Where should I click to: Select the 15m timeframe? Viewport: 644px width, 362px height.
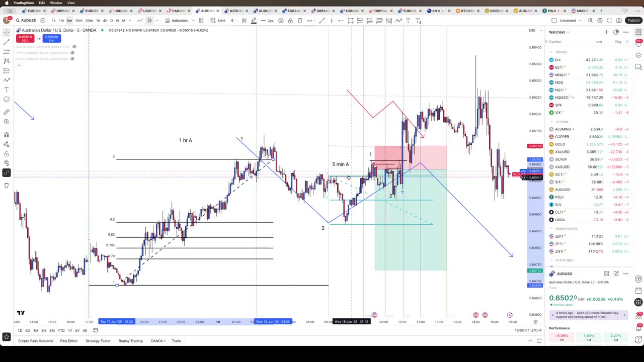[x=78, y=21]
